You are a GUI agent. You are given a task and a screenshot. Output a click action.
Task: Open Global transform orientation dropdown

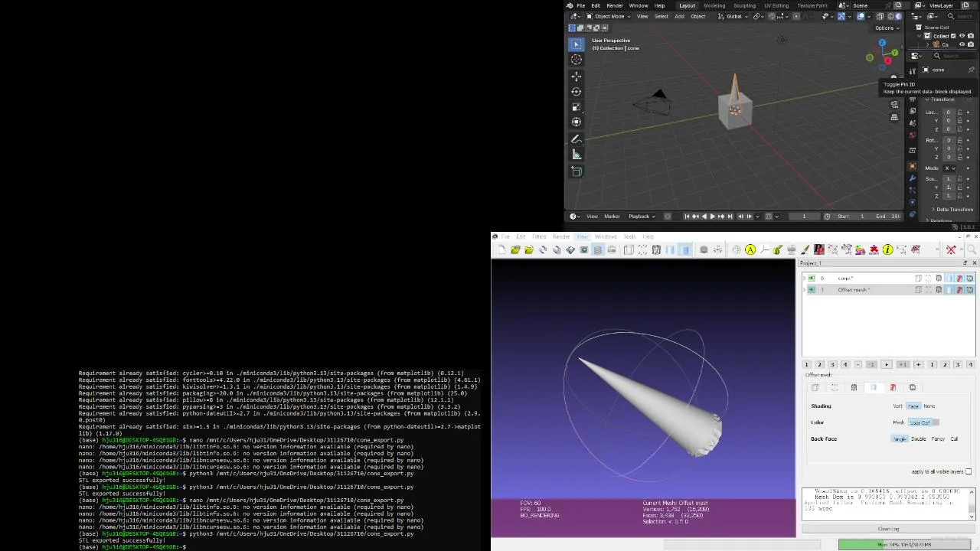[x=734, y=16]
